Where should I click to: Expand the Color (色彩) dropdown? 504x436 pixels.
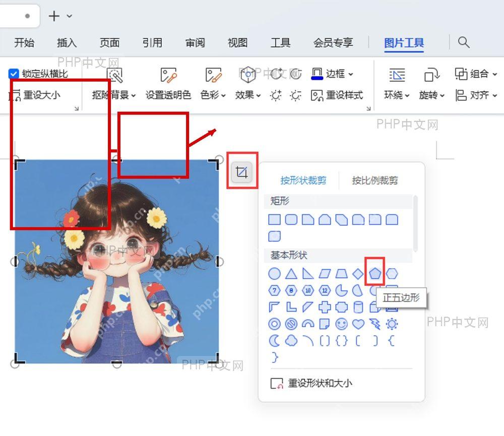pyautogui.click(x=223, y=95)
